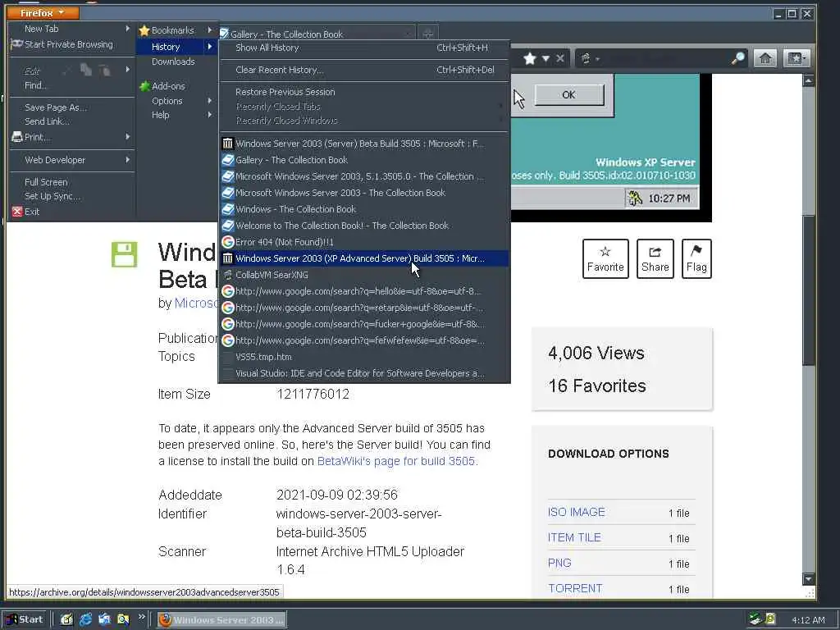Select New Tab in Firefox menu
840x630 pixels.
point(71,29)
